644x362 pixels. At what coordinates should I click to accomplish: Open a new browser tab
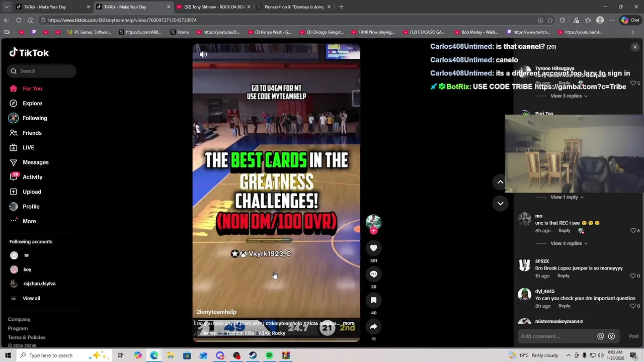341,7
